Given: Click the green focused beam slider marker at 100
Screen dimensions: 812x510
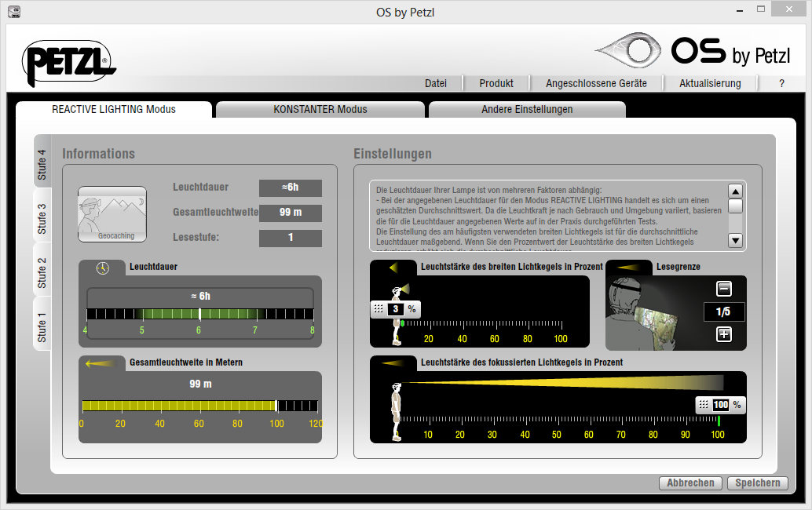Looking at the screenshot, I should click(x=719, y=420).
